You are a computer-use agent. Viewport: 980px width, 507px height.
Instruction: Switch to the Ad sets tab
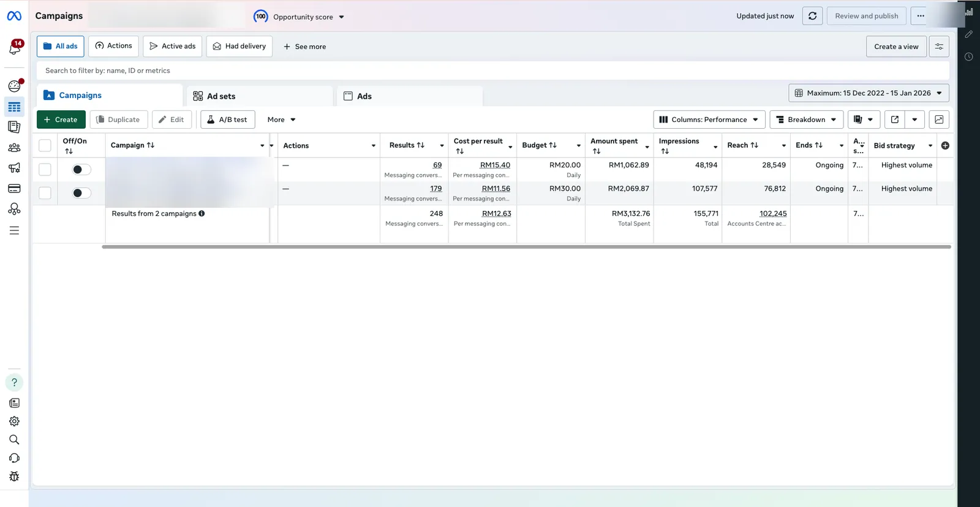coord(260,96)
